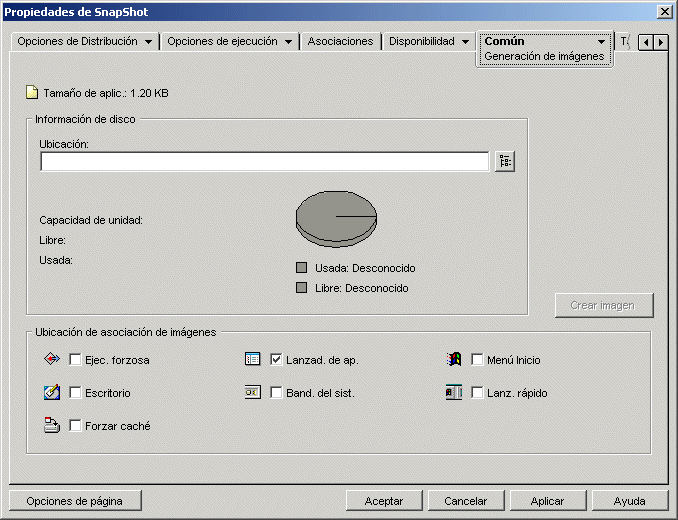678x520 pixels.
Task: Focus the Ubicación text field
Action: point(265,162)
